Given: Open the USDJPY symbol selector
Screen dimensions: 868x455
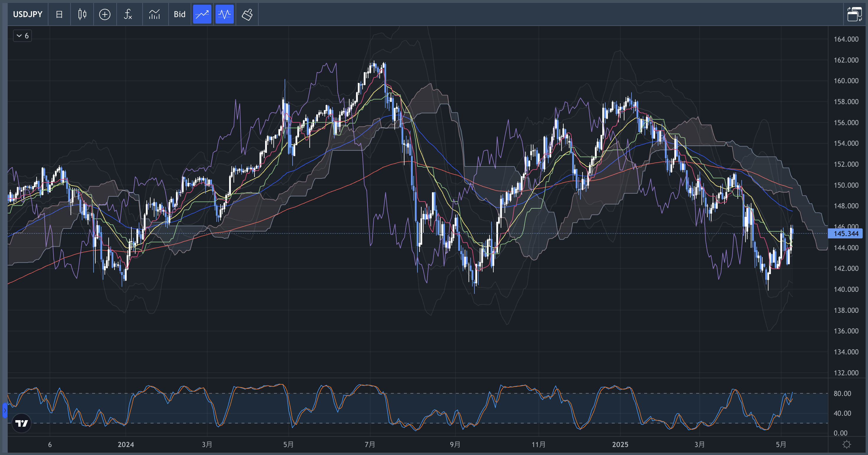Looking at the screenshot, I should 28,14.
